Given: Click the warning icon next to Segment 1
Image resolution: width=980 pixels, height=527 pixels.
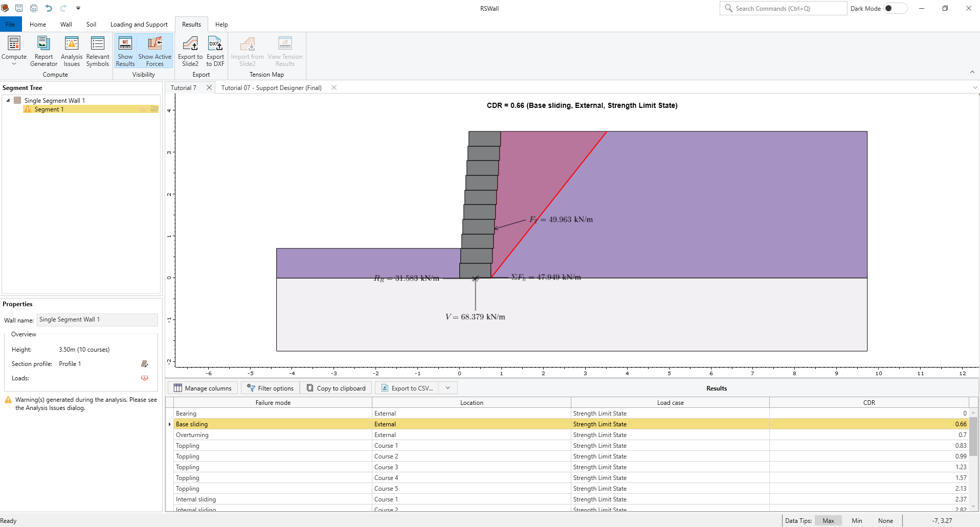Looking at the screenshot, I should (x=28, y=109).
